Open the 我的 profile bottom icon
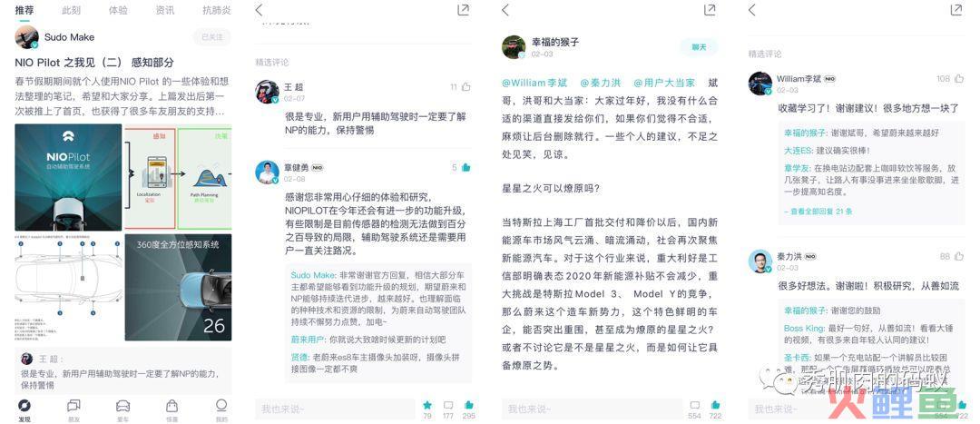This screenshot has height=424, width=980. click(221, 405)
